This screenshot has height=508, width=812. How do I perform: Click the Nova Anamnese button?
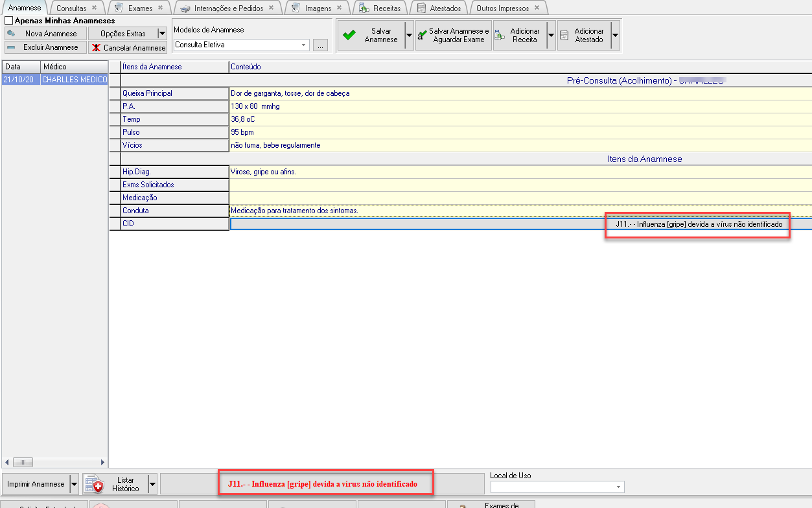pos(44,34)
